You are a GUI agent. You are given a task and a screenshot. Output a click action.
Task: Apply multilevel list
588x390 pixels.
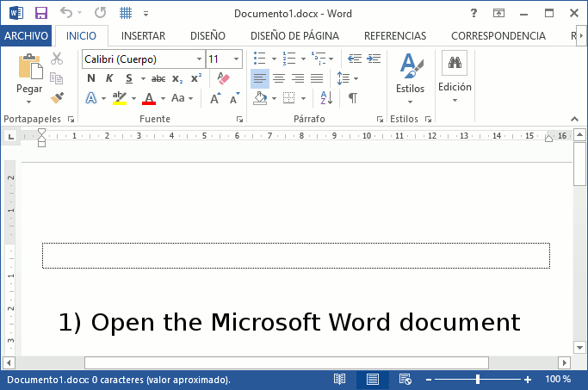point(319,59)
